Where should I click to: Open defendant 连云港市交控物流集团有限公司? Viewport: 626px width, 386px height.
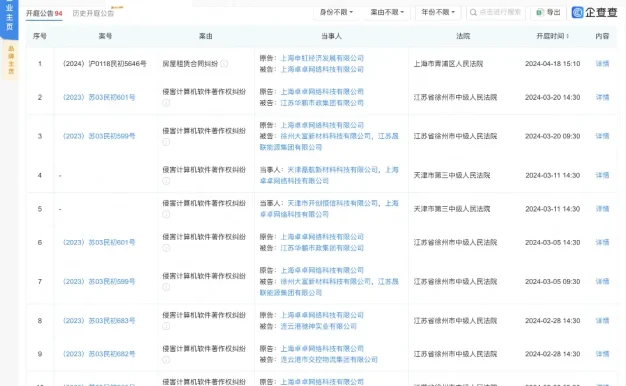coord(329,360)
